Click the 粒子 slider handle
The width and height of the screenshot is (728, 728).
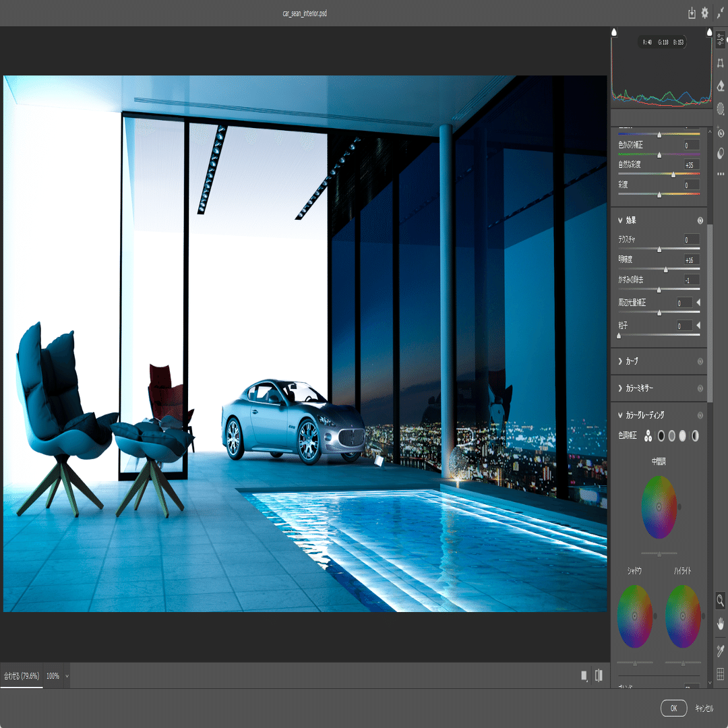pyautogui.click(x=618, y=335)
